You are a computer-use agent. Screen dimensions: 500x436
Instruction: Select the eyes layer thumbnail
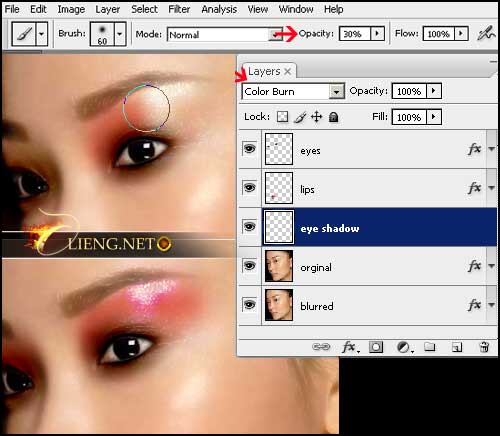pos(279,149)
